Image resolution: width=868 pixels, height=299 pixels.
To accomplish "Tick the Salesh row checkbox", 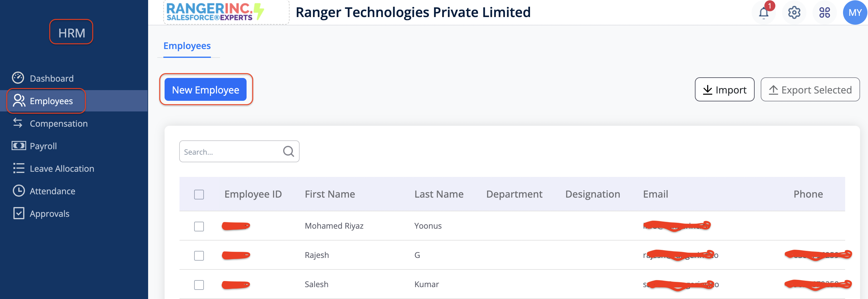I will 199,285.
